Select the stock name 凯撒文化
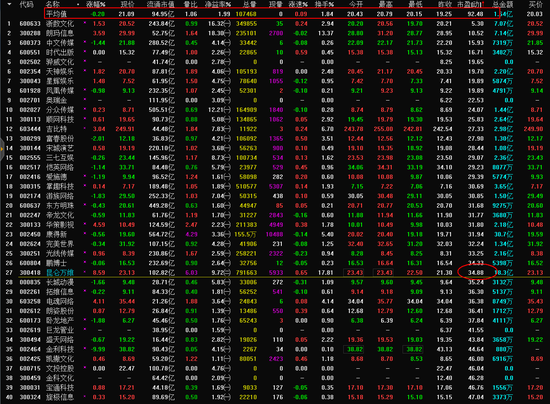550x404 pixels. [x=60, y=359]
